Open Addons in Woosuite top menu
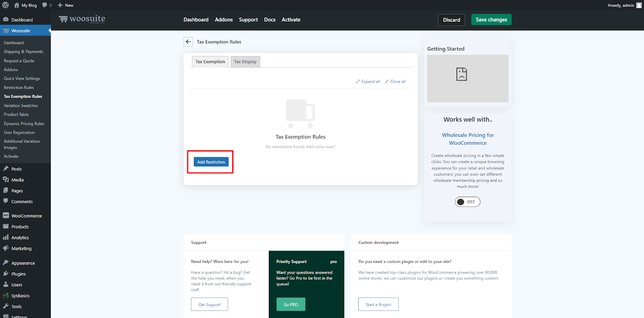Screen dimensions: 644x318 point(224,19)
